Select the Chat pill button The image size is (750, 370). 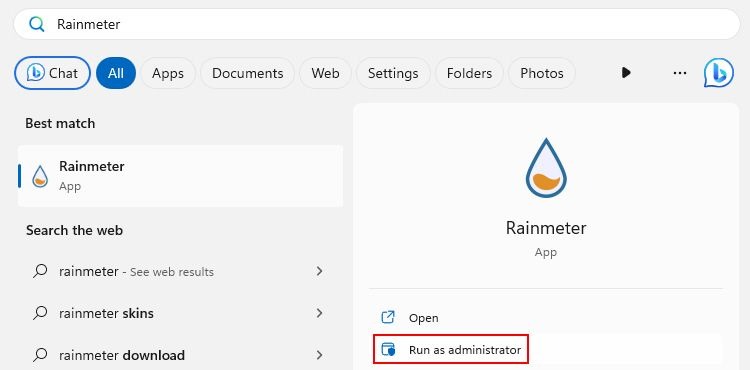pyautogui.click(x=53, y=73)
